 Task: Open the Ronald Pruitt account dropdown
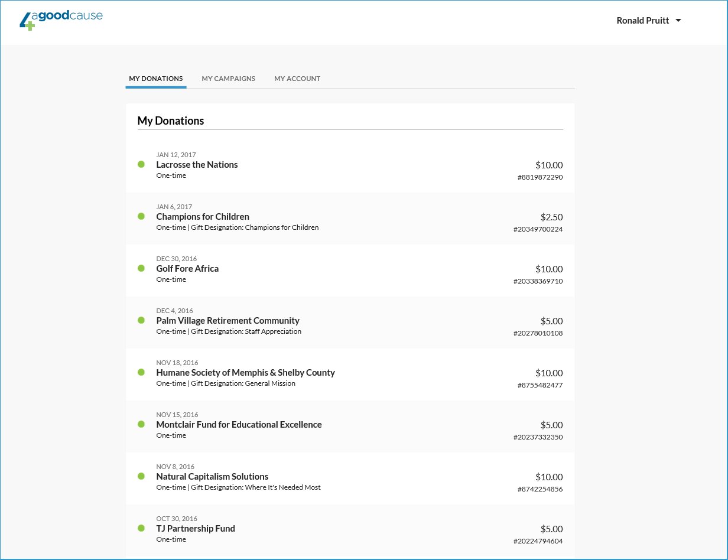click(648, 21)
